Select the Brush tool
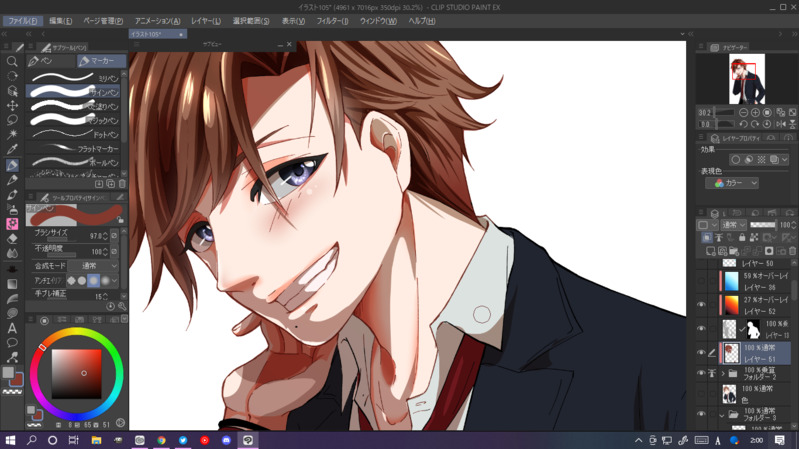Viewport: 799px width, 449px height. point(12,195)
